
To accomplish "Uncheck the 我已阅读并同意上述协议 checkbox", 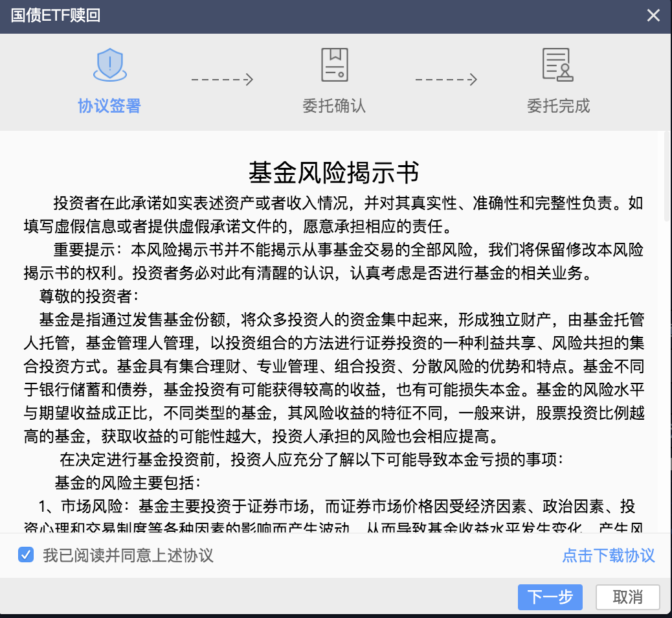I will [26, 555].
